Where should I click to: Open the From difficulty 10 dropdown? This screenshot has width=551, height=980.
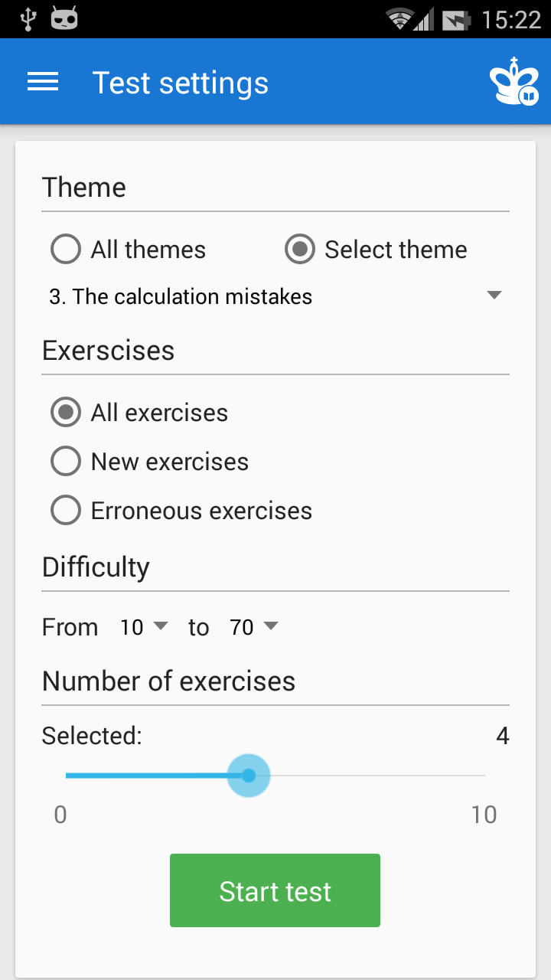pyautogui.click(x=144, y=627)
